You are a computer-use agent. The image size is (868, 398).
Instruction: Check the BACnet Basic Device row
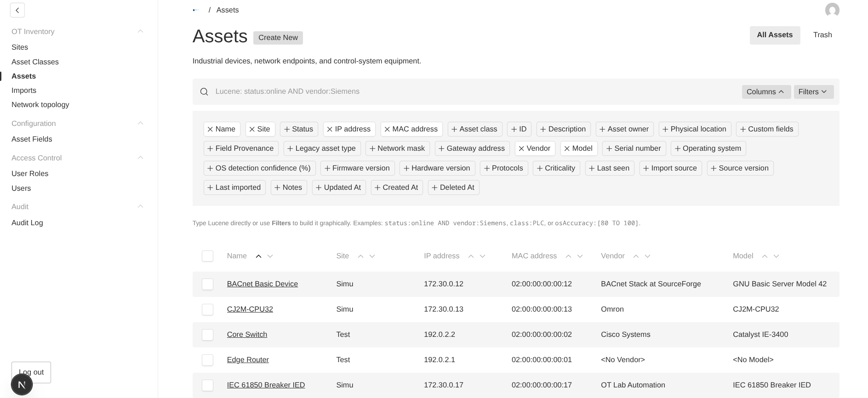(207, 284)
